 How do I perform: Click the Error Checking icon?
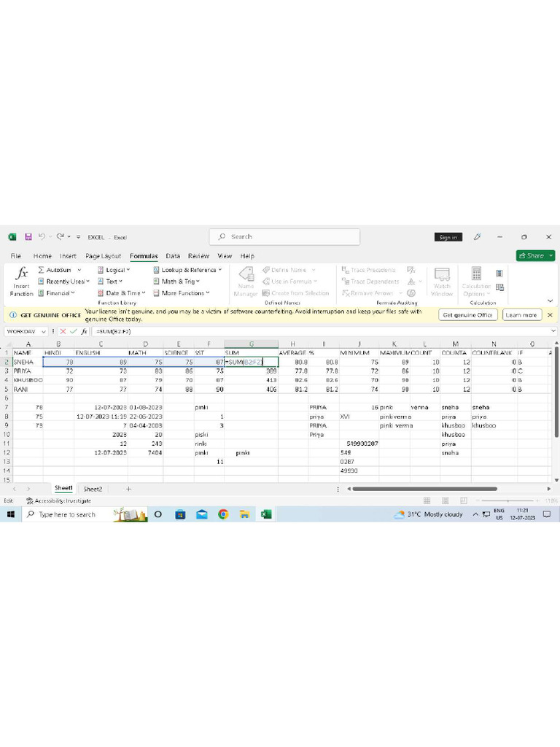click(x=411, y=281)
